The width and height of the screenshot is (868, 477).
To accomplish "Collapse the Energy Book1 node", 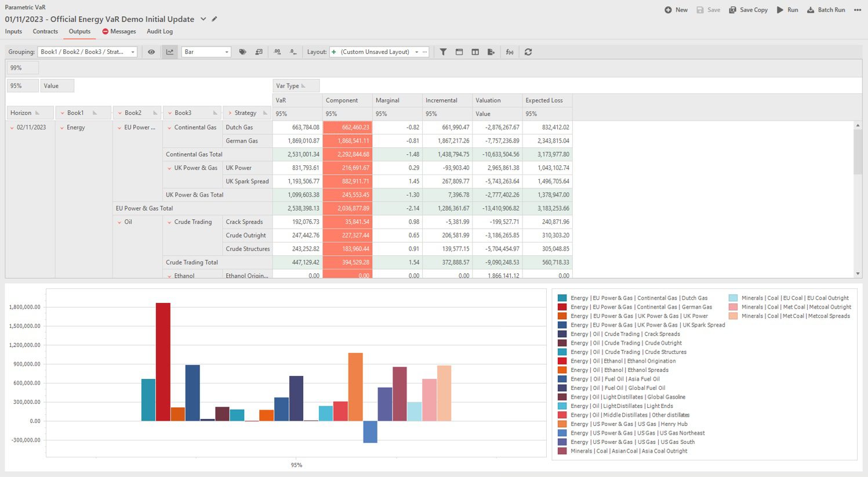I will [62, 128].
